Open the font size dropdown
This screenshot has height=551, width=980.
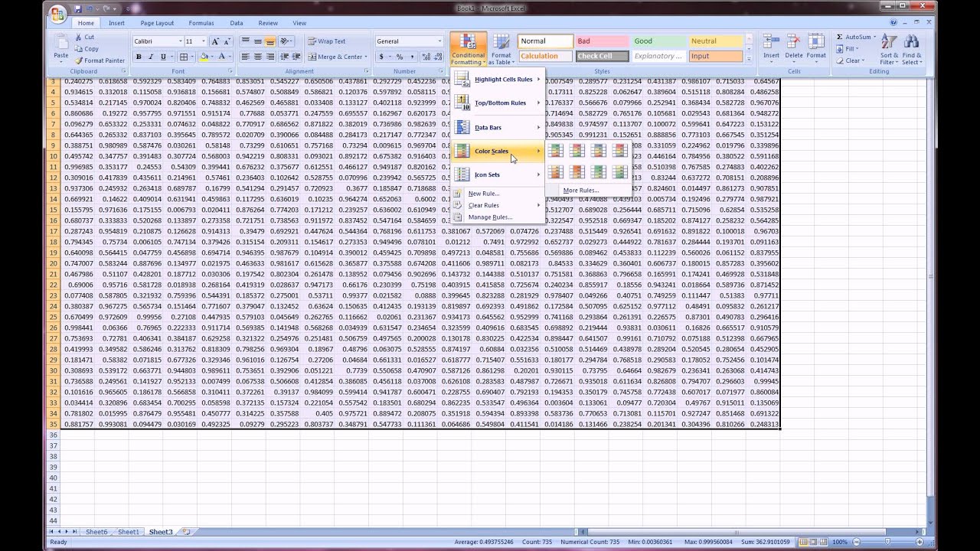[x=204, y=41]
